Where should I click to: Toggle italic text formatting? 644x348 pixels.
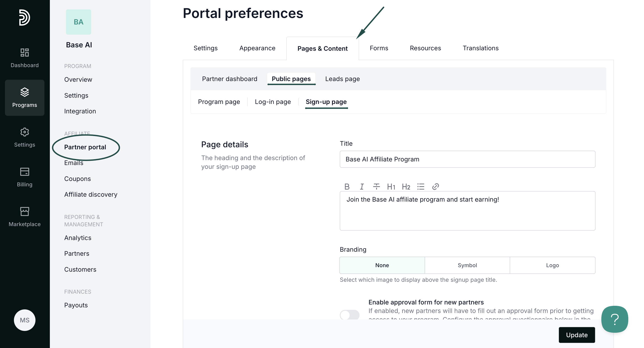[x=362, y=187]
